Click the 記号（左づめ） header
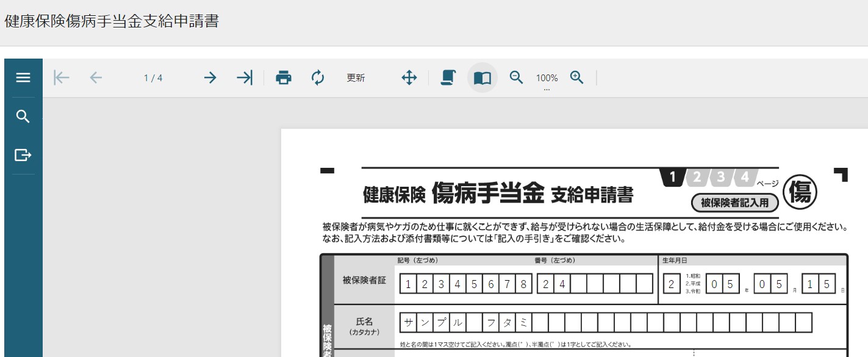Screen dimensions: 868x357 click(418, 261)
